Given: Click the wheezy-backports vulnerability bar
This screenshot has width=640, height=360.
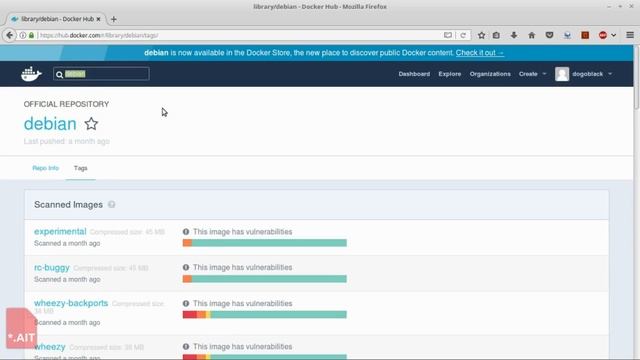Looking at the screenshot, I should [264, 314].
